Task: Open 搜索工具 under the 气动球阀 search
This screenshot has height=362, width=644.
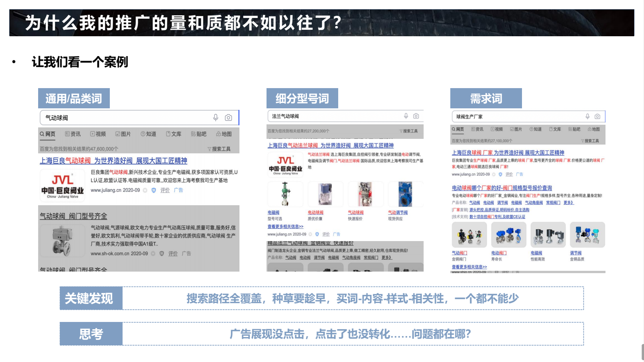Action: pos(219,149)
